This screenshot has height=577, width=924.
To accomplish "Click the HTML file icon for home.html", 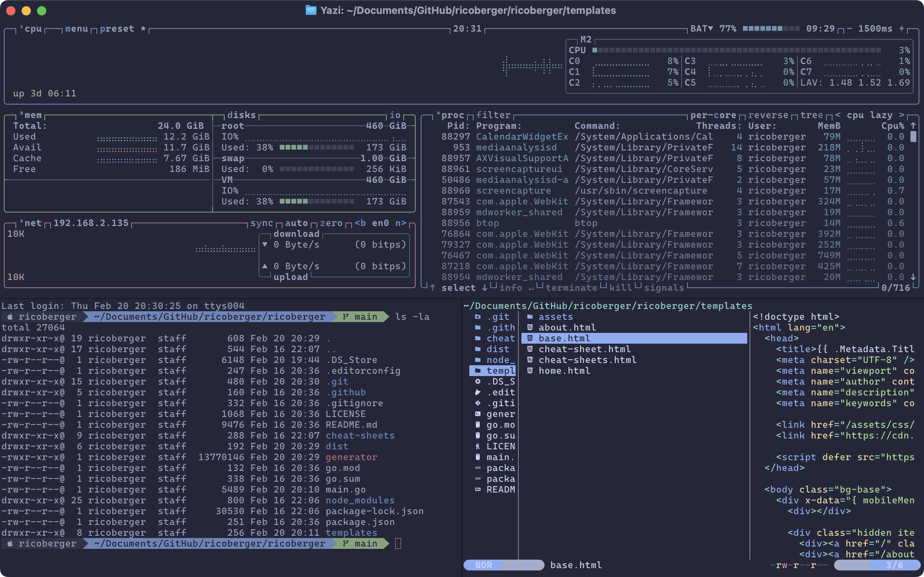I will click(x=530, y=371).
